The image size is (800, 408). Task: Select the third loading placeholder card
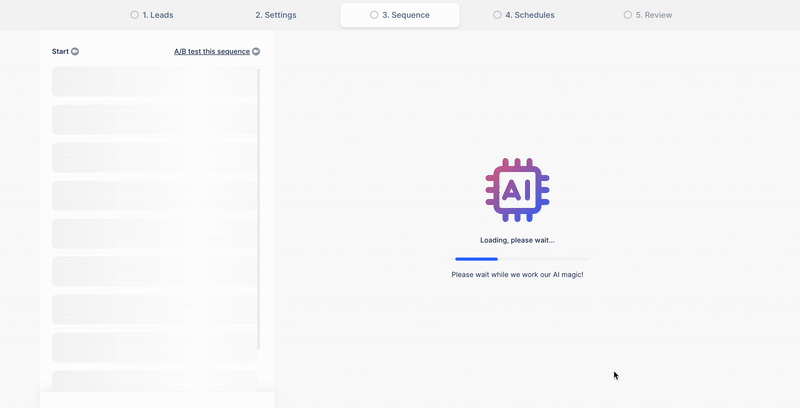(x=154, y=158)
